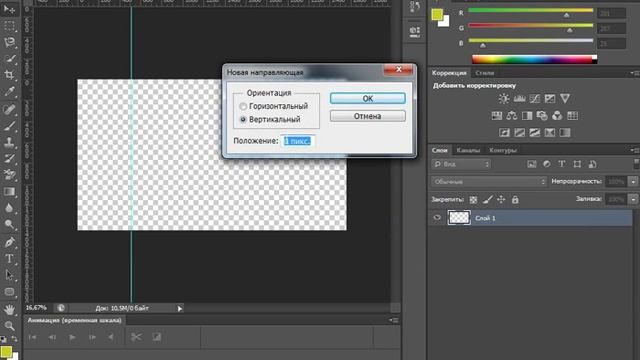Toggle lock image pixels brush icon
This screenshot has width=640, height=360.
tap(487, 200)
